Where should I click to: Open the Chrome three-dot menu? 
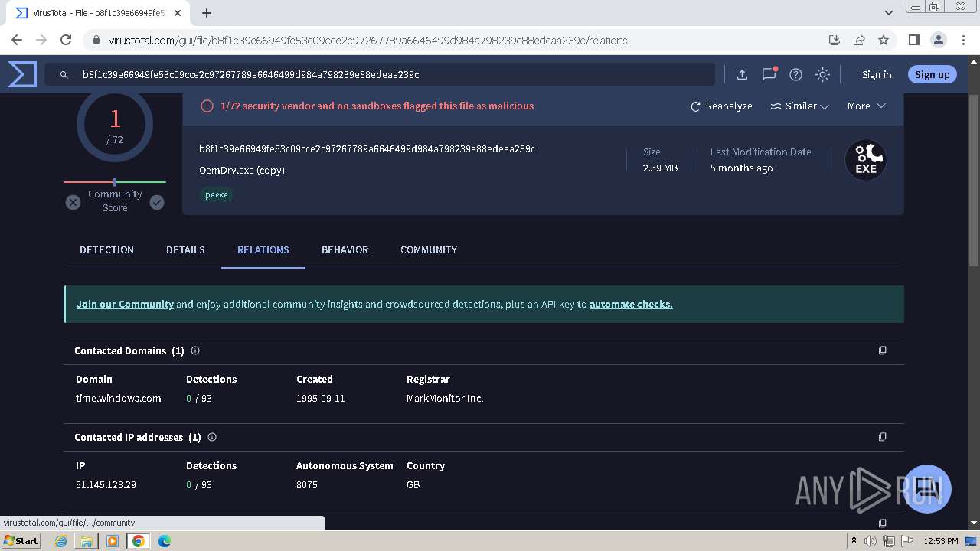963,40
